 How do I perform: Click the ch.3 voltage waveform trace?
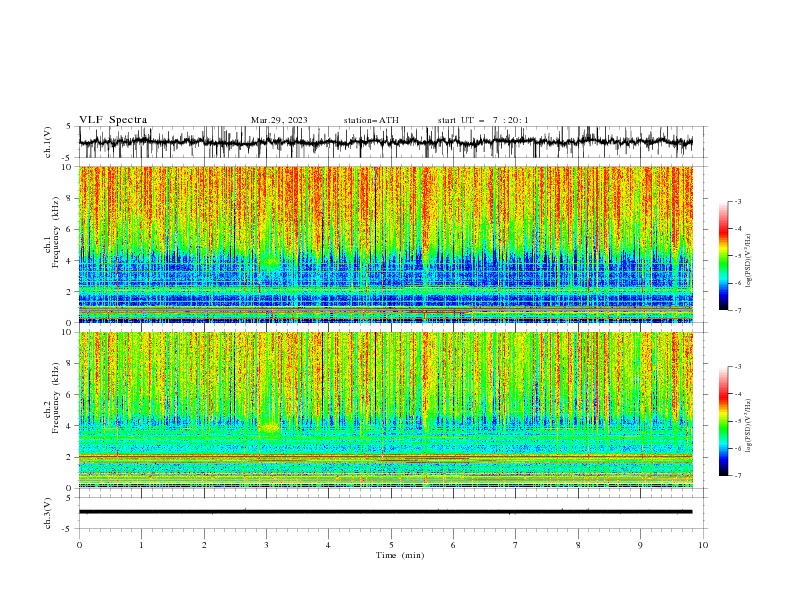(386, 512)
